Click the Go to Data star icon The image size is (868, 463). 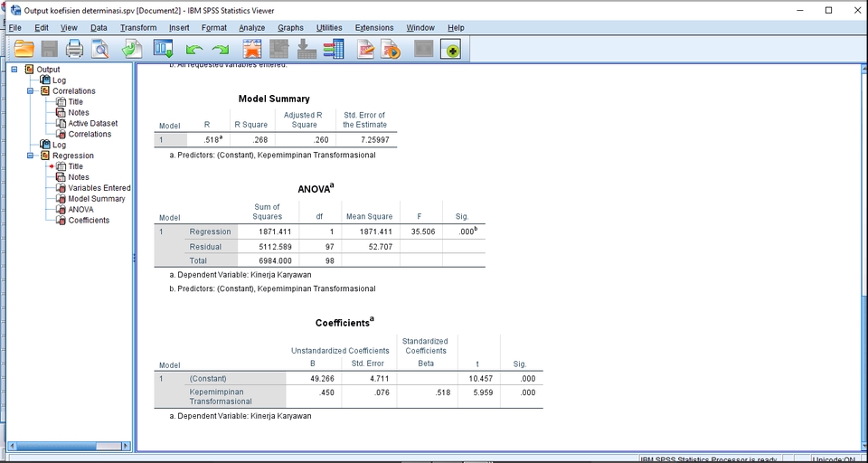click(252, 50)
